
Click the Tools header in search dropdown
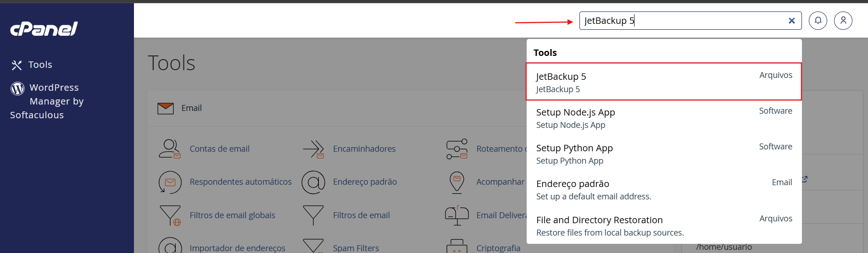[x=545, y=53]
